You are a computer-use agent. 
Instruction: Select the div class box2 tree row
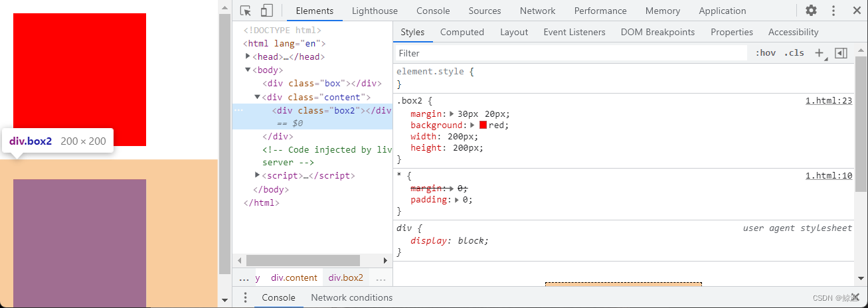click(x=312, y=117)
